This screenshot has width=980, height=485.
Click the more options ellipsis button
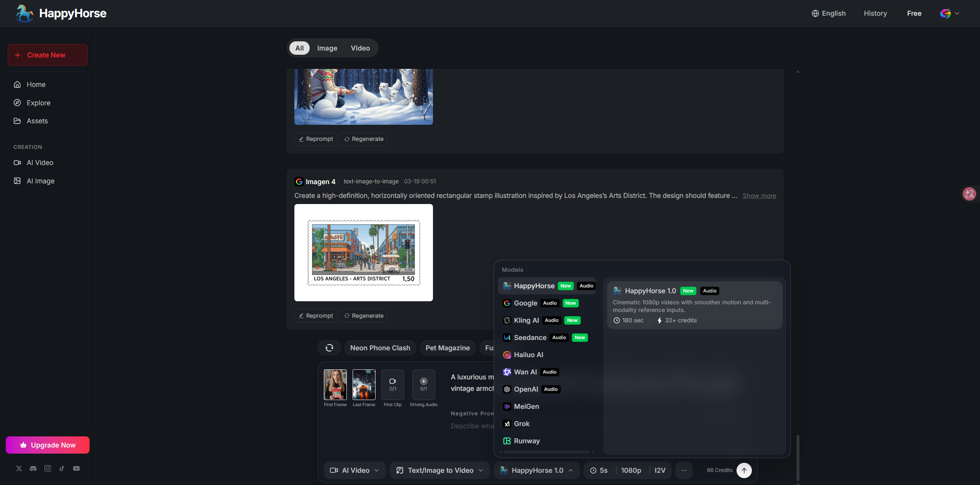684,470
